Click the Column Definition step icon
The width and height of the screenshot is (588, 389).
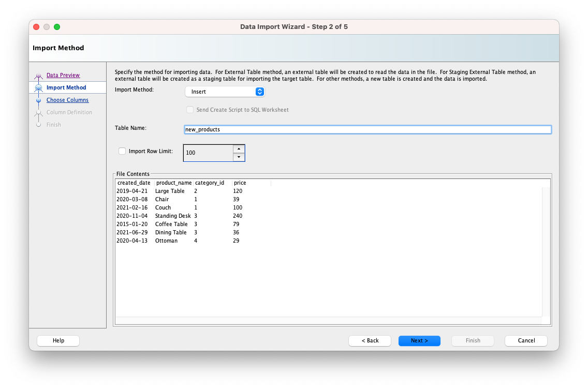click(x=38, y=112)
